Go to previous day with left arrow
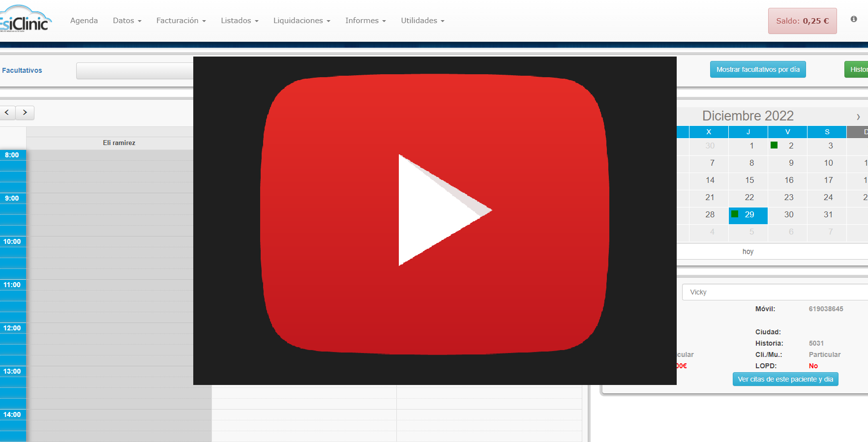Image resolution: width=868 pixels, height=442 pixels. 7,113
